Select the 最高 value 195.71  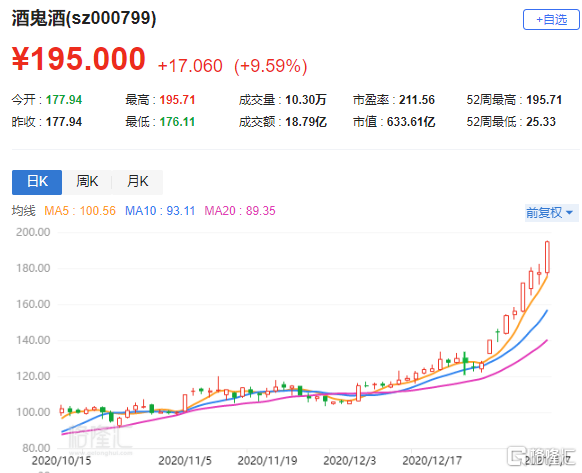[x=177, y=100]
